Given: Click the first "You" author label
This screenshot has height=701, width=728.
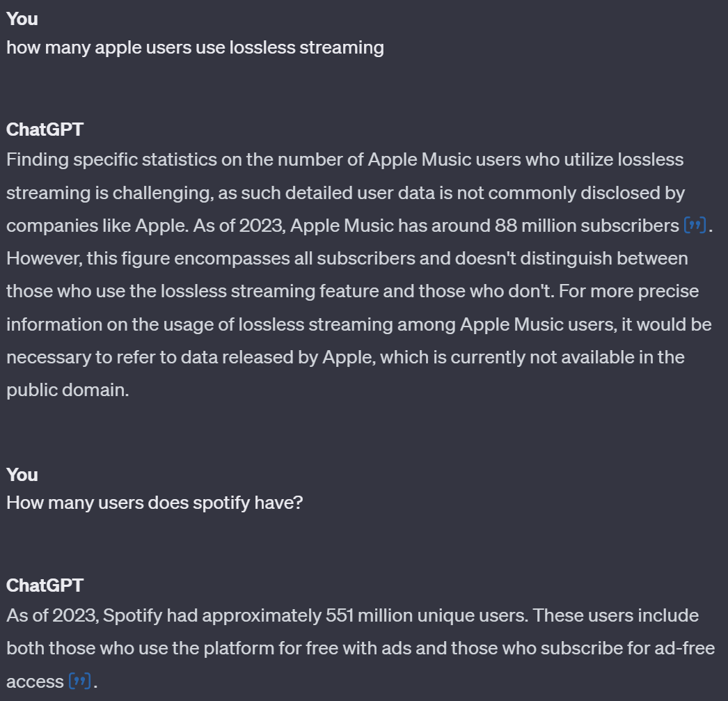Looking at the screenshot, I should tap(22, 19).
